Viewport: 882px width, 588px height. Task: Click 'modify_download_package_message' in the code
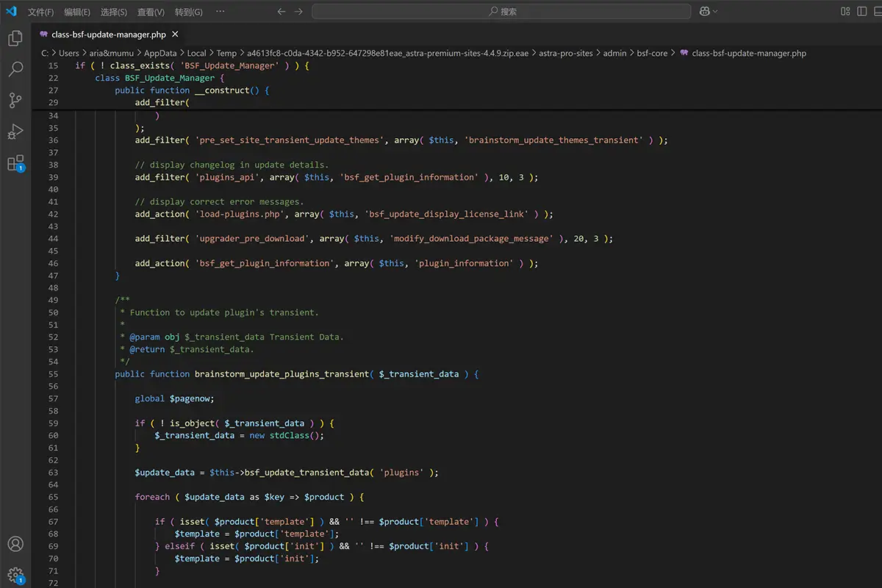(470, 238)
